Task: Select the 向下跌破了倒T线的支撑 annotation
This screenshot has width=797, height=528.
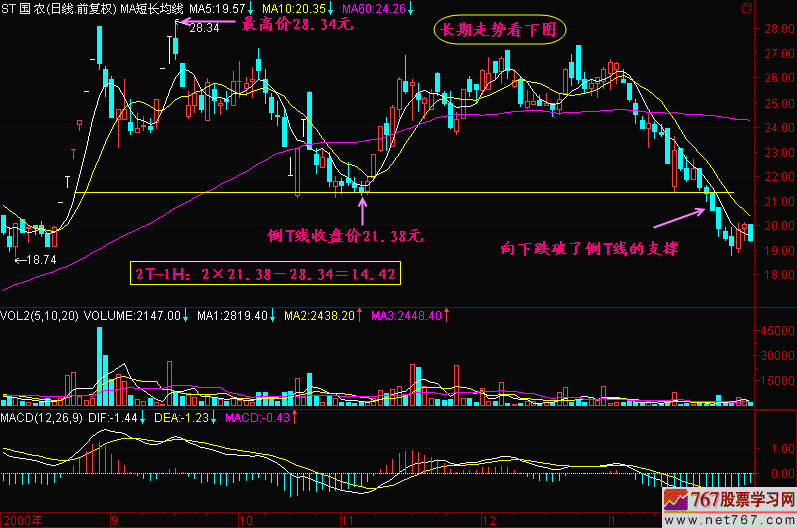Action: pyautogui.click(x=589, y=247)
